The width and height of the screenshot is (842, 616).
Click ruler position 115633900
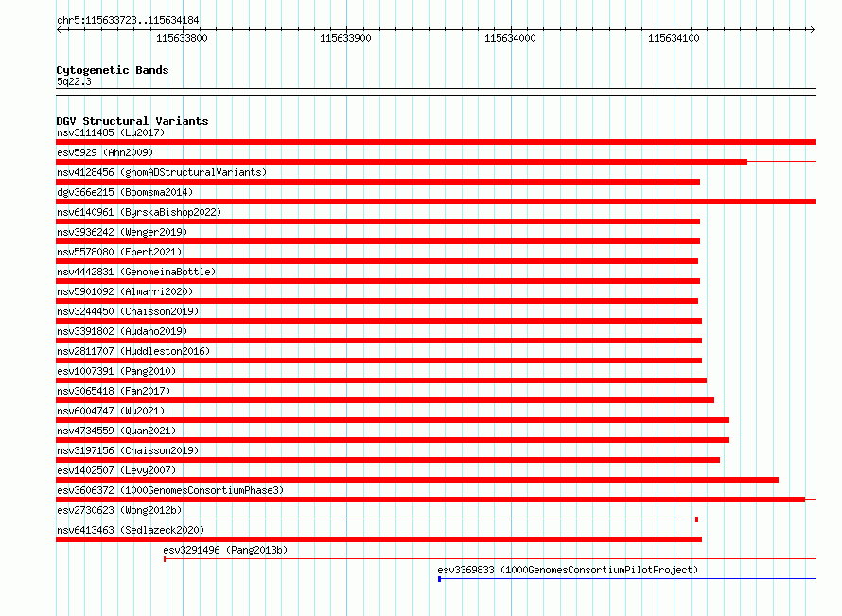tap(346, 38)
